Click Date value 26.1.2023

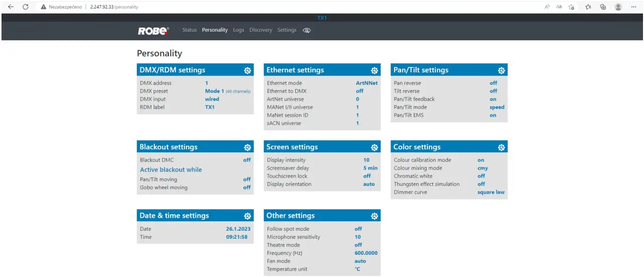[238, 229]
